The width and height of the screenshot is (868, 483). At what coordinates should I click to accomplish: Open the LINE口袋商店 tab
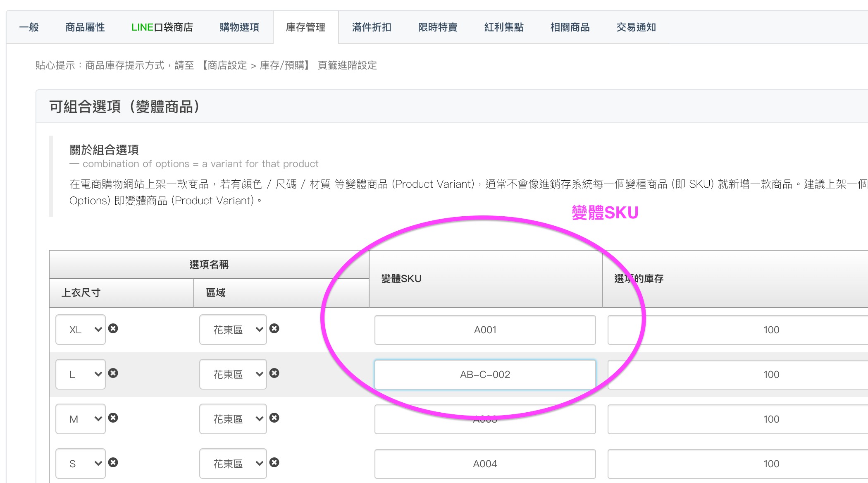162,27
